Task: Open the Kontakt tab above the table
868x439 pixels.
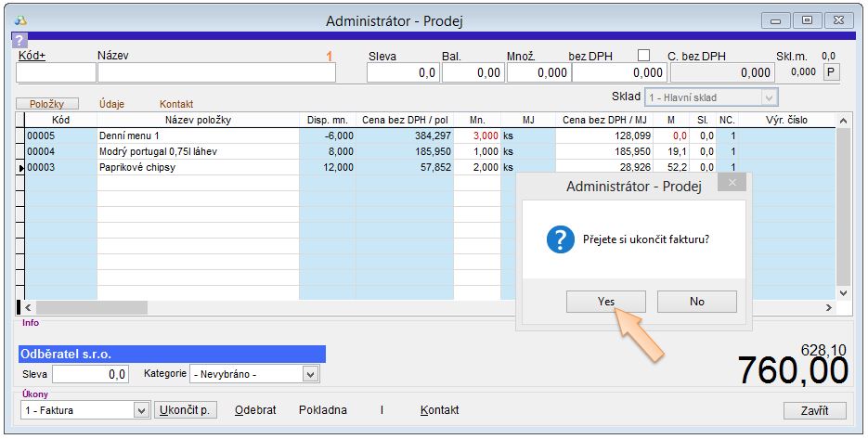Action: click(176, 104)
